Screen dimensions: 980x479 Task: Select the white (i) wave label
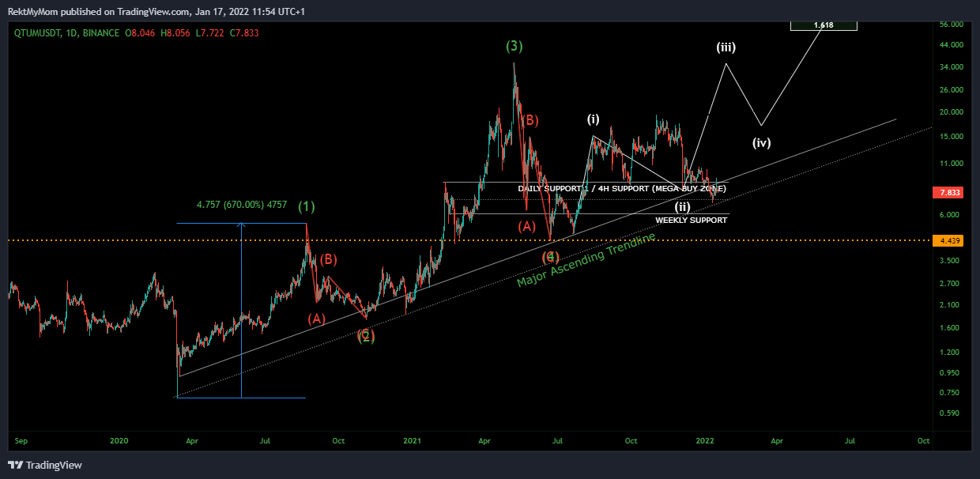pyautogui.click(x=593, y=119)
